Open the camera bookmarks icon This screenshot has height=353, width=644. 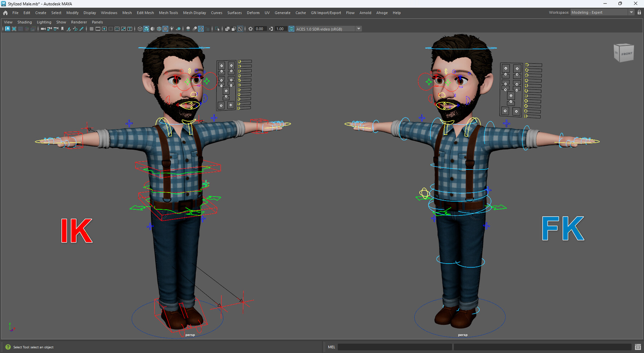62,29
